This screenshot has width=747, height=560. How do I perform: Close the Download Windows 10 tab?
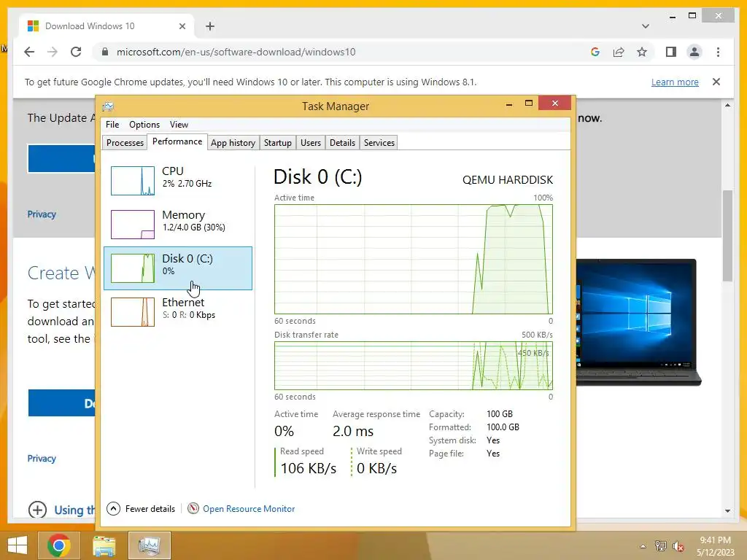[182, 26]
